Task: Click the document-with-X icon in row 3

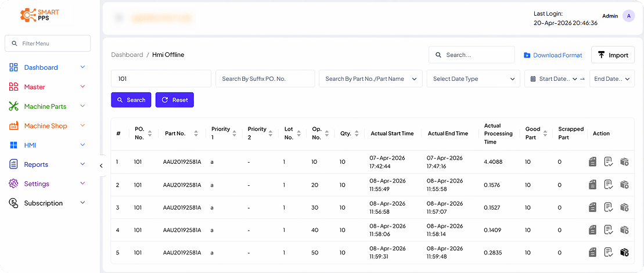Action: (x=592, y=207)
